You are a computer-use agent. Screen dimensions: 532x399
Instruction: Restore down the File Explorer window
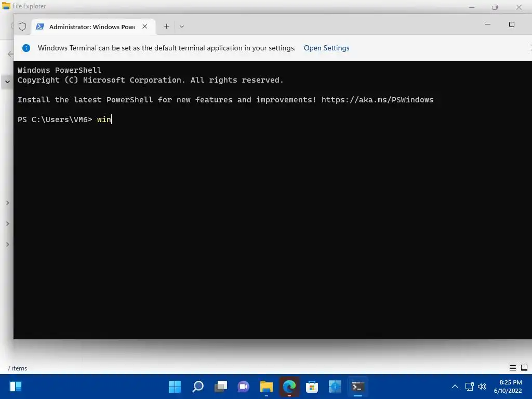[x=495, y=7]
